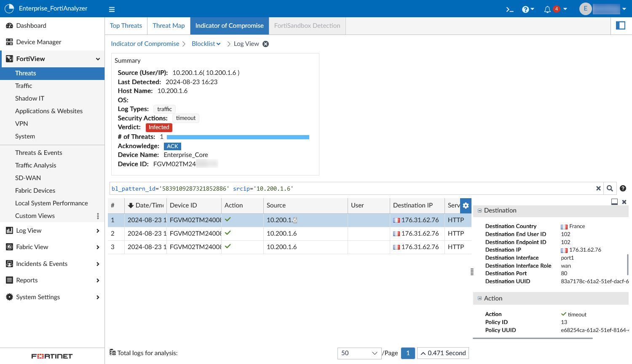This screenshot has height=364, width=632.
Task: Open the help menu icon
Action: pyautogui.click(x=526, y=9)
